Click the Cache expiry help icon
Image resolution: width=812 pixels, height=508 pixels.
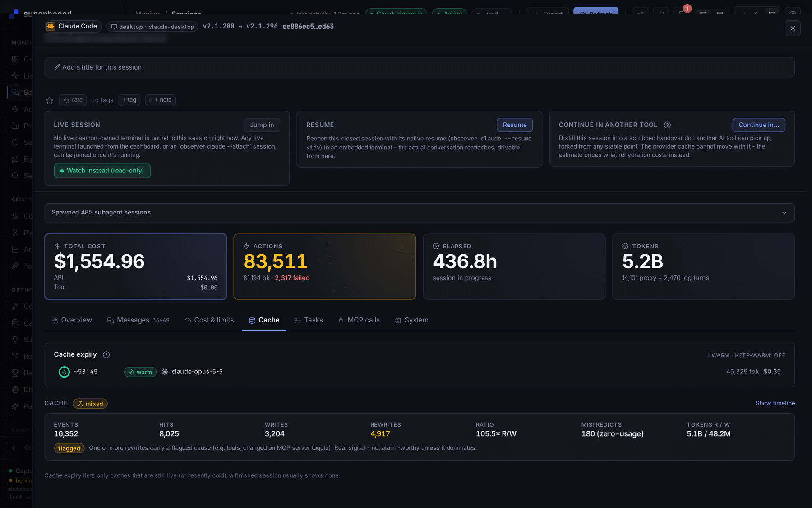[106, 355]
